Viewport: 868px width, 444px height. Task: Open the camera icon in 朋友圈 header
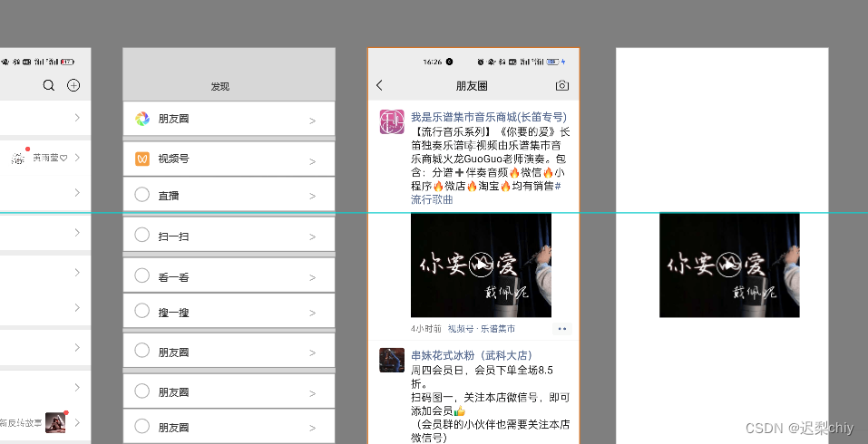[561, 86]
